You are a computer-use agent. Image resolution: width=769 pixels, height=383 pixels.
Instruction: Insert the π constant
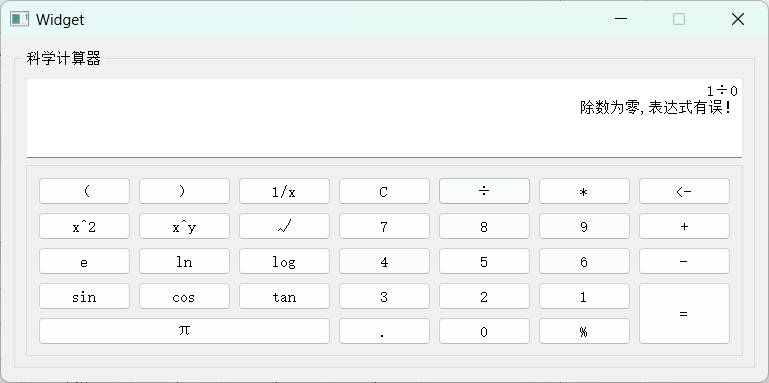pos(184,331)
